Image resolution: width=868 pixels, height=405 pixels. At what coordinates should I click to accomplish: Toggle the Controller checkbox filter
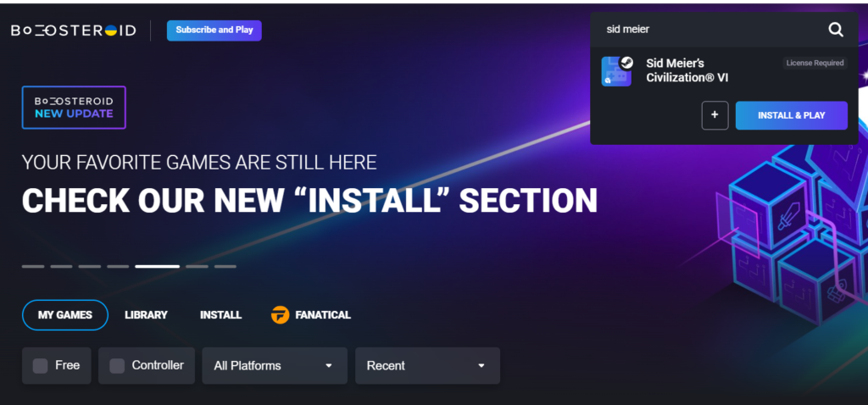pos(117,366)
